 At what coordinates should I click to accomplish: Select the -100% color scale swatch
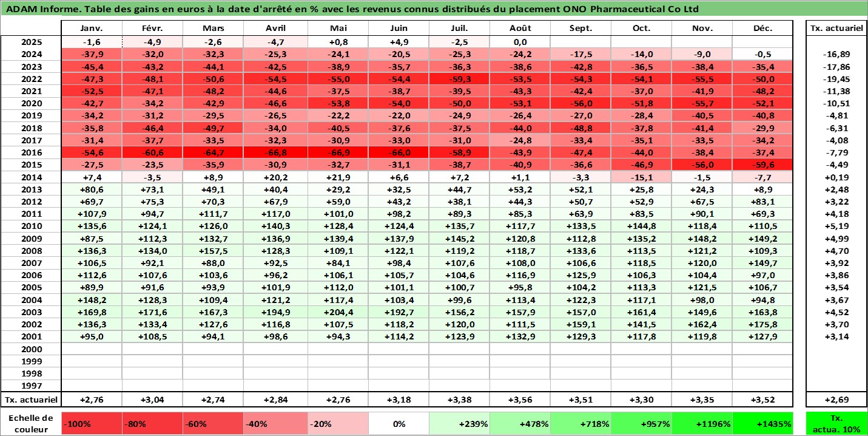tap(92, 424)
